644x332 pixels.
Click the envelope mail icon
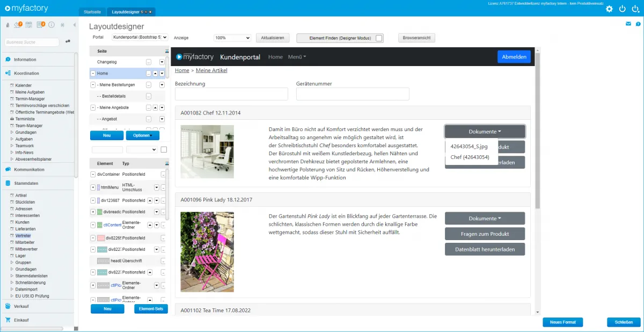click(x=628, y=24)
